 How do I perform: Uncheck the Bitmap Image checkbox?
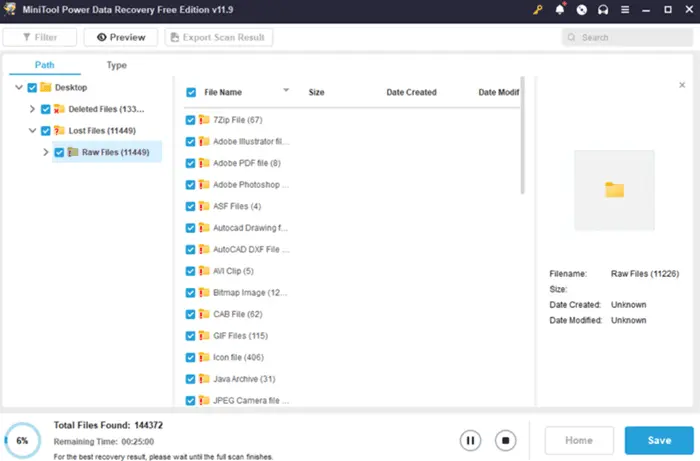pos(190,293)
